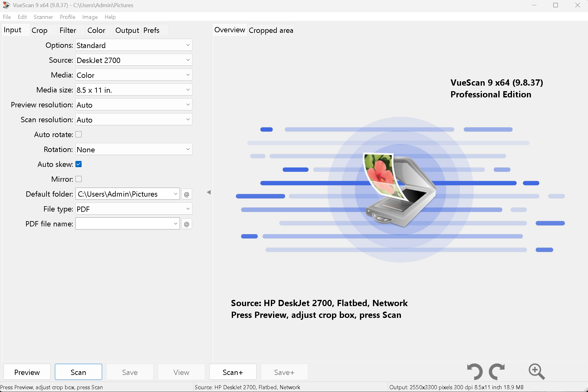Open the Help menu

coord(110,17)
